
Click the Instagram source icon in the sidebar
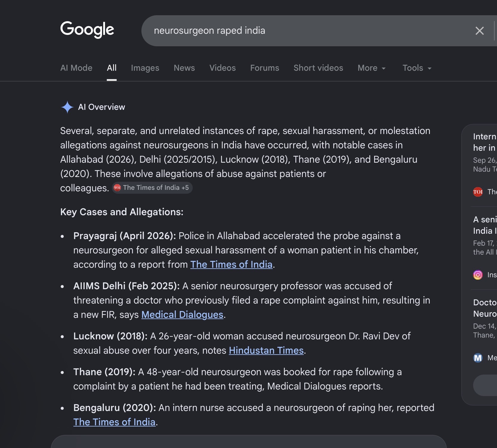[x=478, y=275]
